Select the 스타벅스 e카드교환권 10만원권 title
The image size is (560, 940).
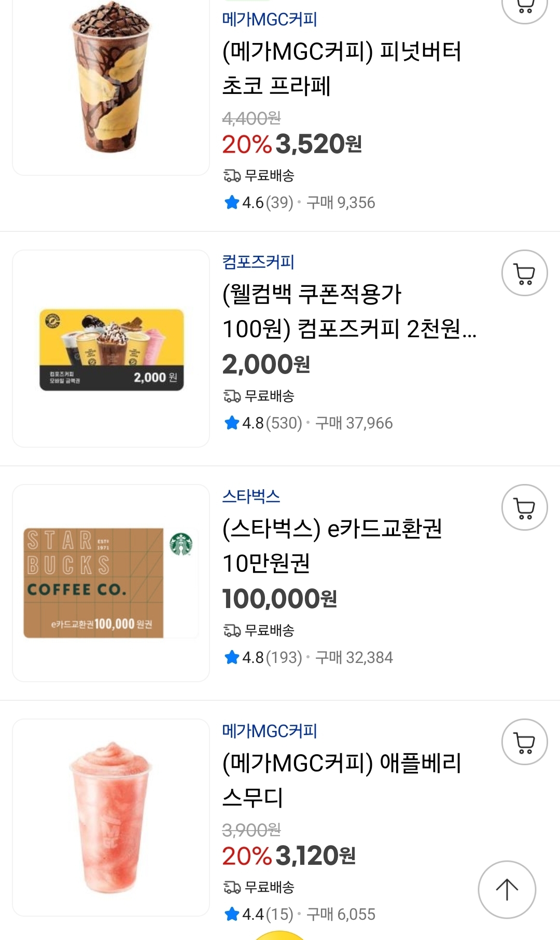332,546
